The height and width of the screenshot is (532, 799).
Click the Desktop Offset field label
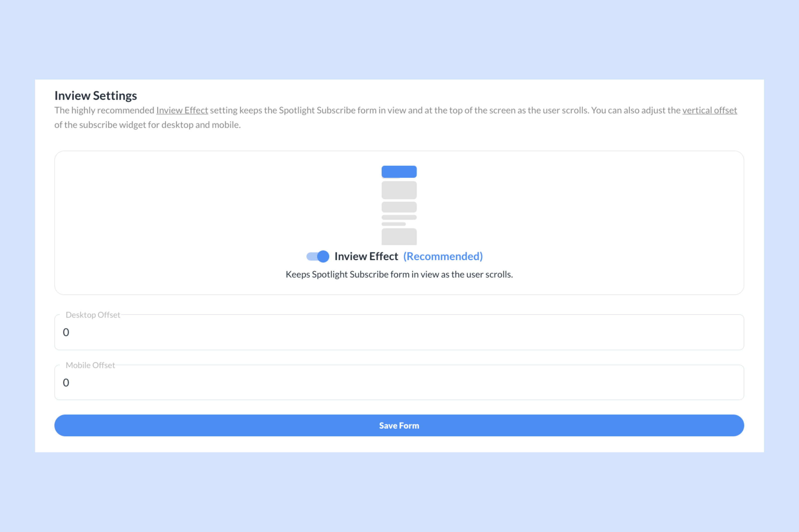coord(92,315)
